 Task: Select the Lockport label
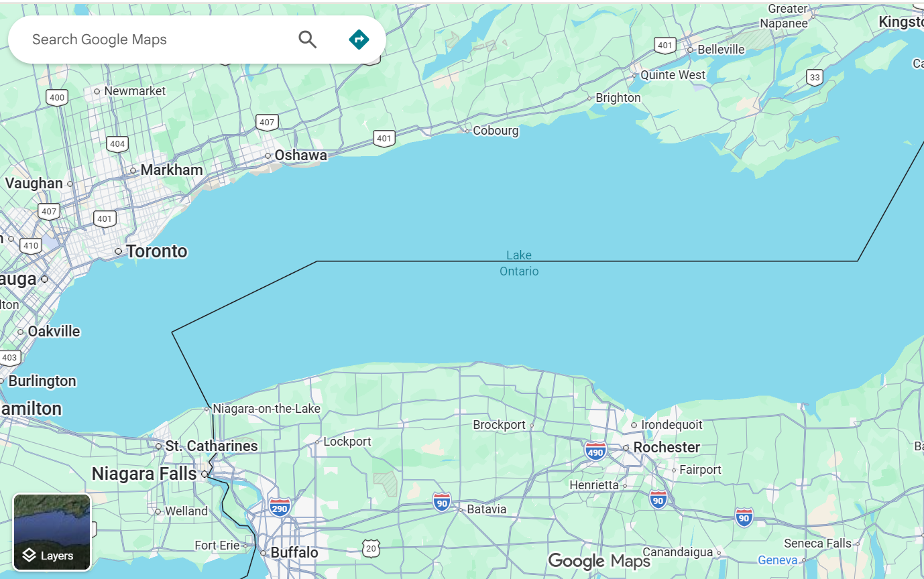click(347, 442)
